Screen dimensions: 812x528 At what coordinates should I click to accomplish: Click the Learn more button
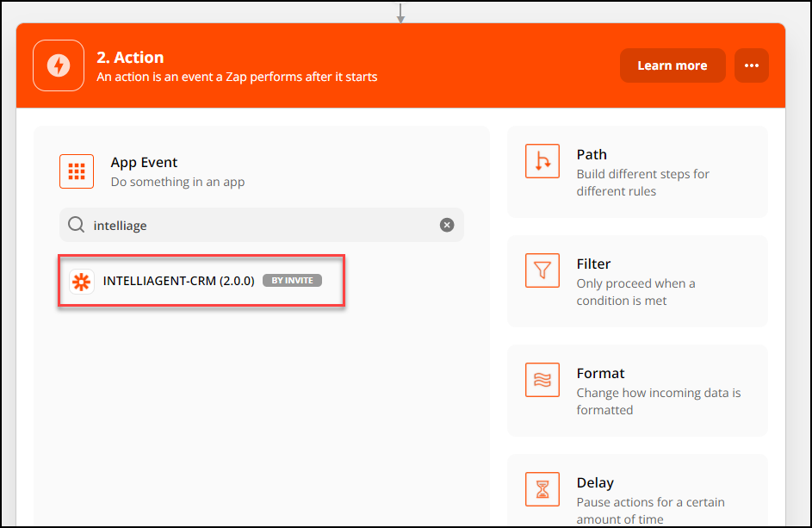(673, 65)
